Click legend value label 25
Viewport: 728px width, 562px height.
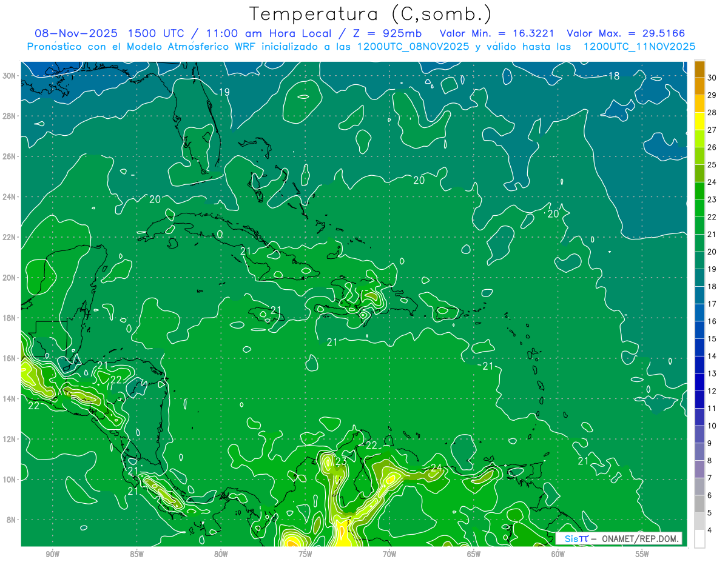(712, 164)
